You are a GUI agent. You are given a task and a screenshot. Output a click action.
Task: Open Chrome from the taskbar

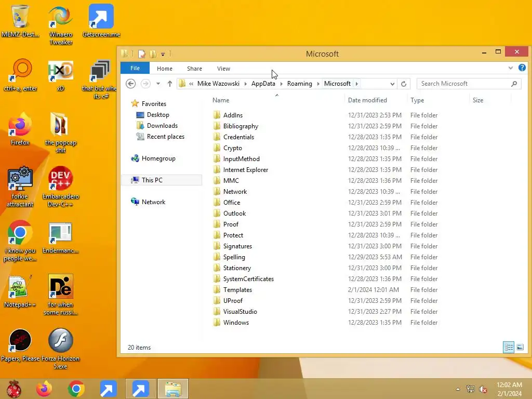click(76, 389)
